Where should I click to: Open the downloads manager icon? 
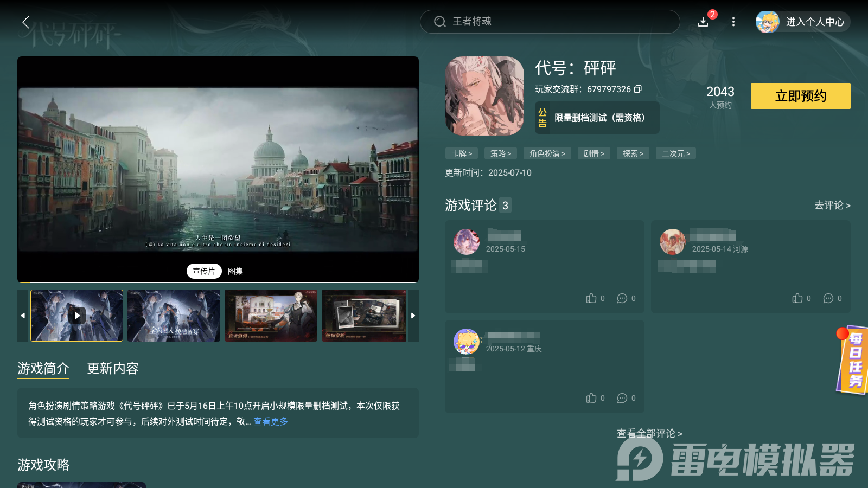tap(703, 22)
